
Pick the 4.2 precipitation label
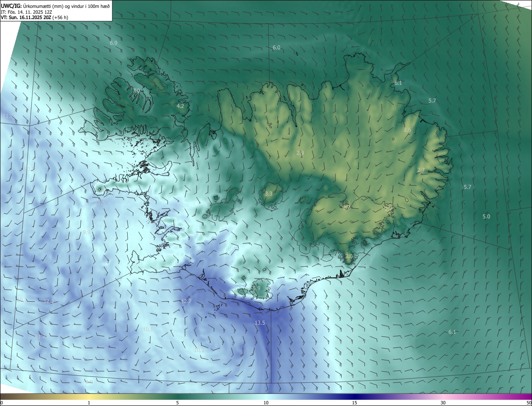coord(180,106)
